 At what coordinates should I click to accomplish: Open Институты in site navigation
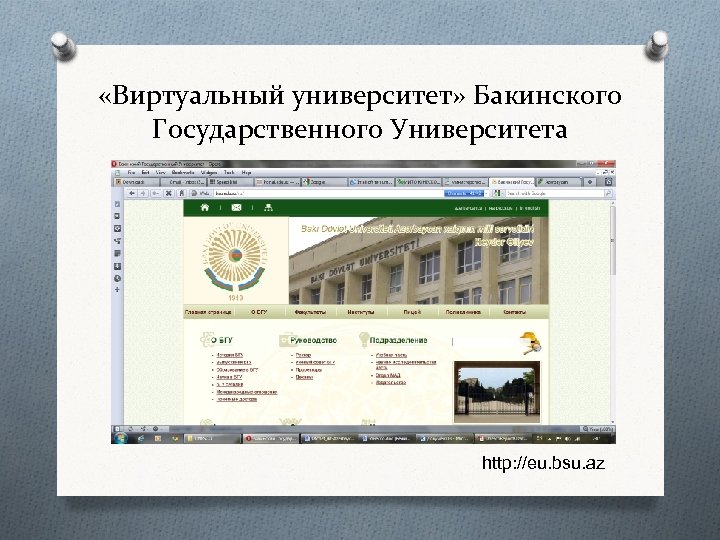pyautogui.click(x=361, y=312)
